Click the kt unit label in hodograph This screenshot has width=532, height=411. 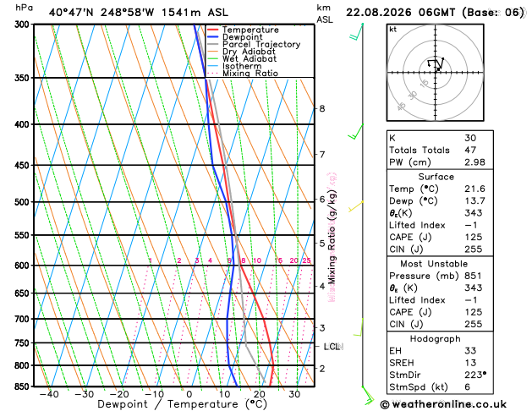(x=393, y=30)
